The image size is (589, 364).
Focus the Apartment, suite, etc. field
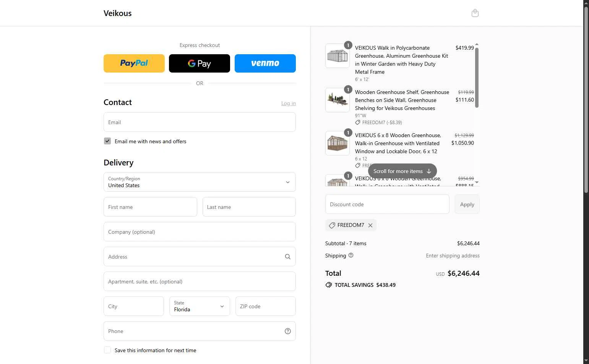pos(200,281)
